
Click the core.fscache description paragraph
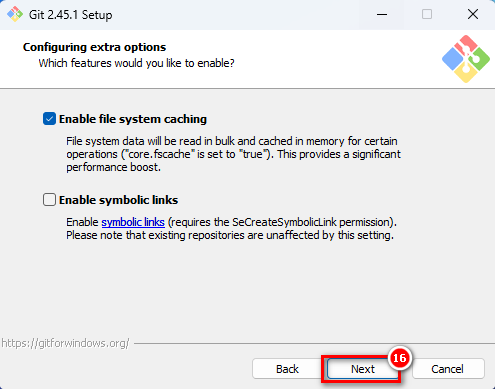[x=233, y=154]
